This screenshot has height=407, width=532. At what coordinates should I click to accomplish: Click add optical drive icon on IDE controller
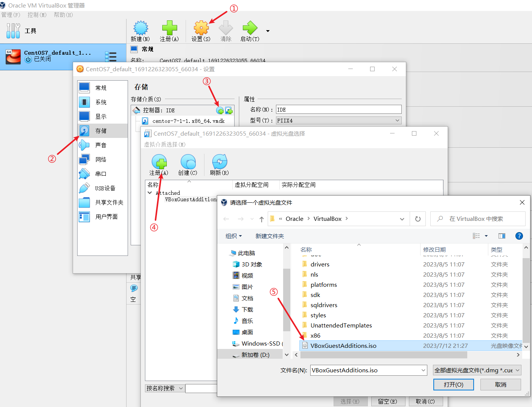(220, 110)
